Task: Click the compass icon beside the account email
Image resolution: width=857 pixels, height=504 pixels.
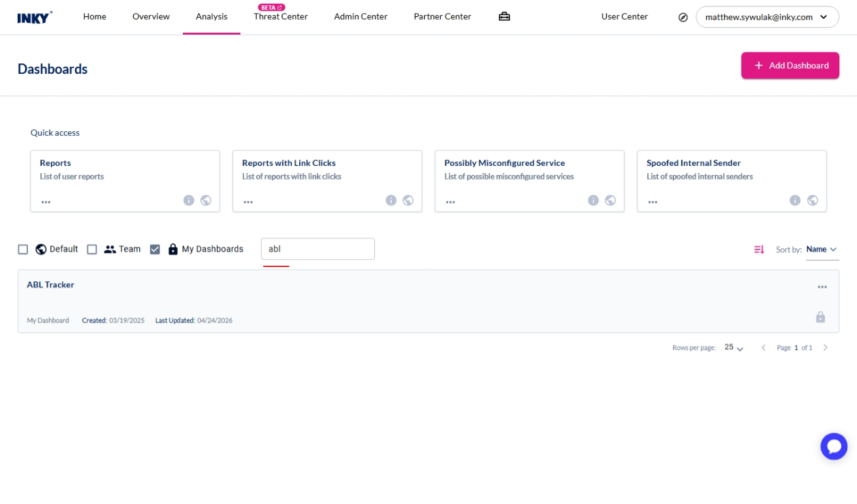Action: click(x=683, y=18)
